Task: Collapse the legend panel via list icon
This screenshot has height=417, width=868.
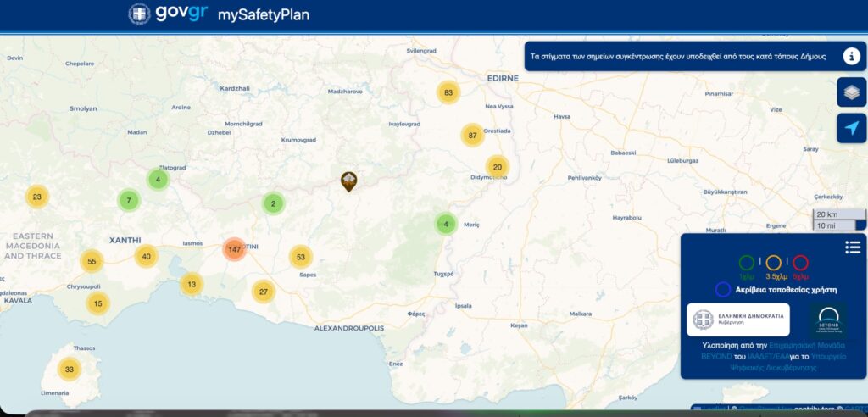Action: coord(852,247)
